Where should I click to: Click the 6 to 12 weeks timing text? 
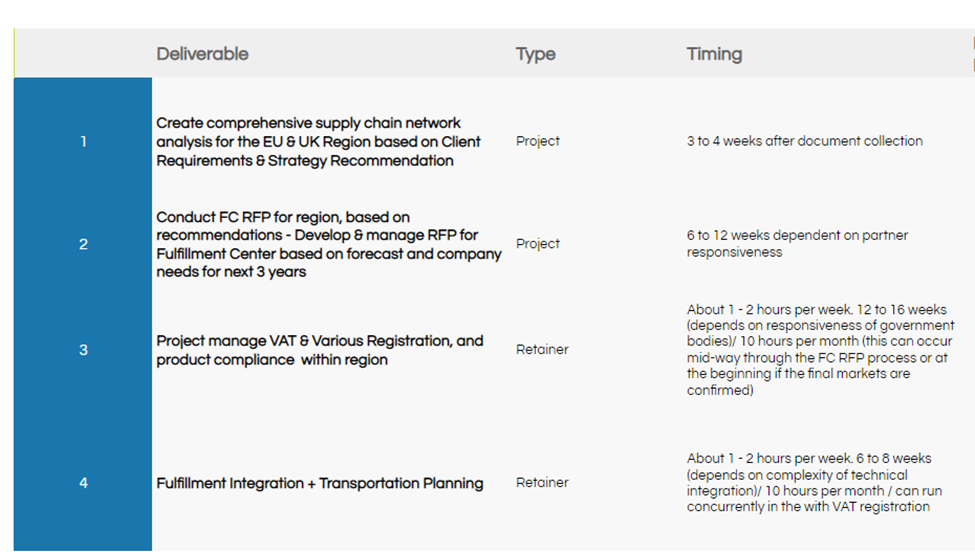tap(797, 244)
